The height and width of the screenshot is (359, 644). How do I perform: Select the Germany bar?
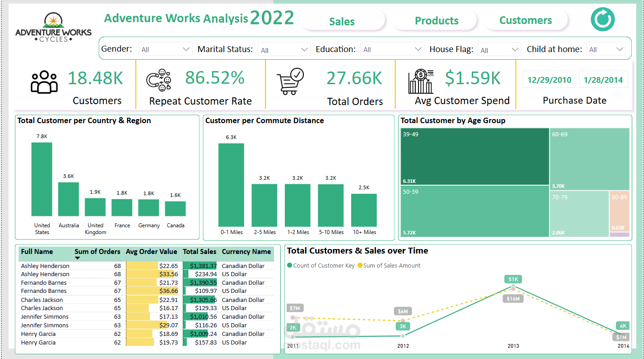[149, 207]
